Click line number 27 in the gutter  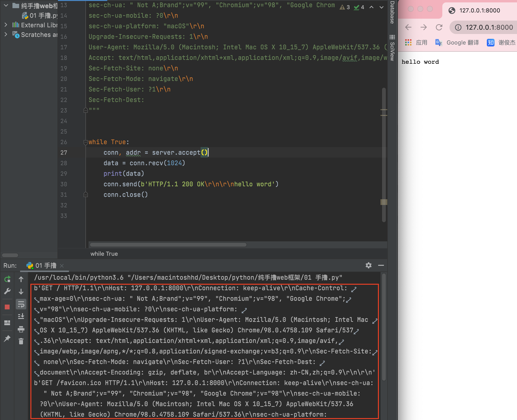coord(64,153)
